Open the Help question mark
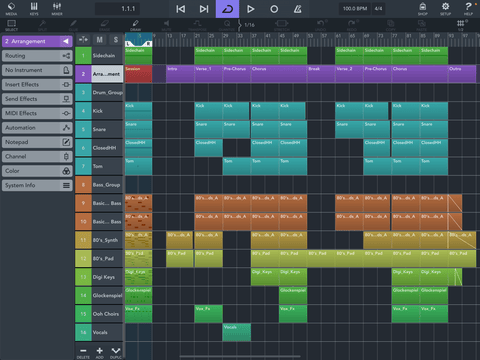Screen dimensions: 480x360 (468, 9)
